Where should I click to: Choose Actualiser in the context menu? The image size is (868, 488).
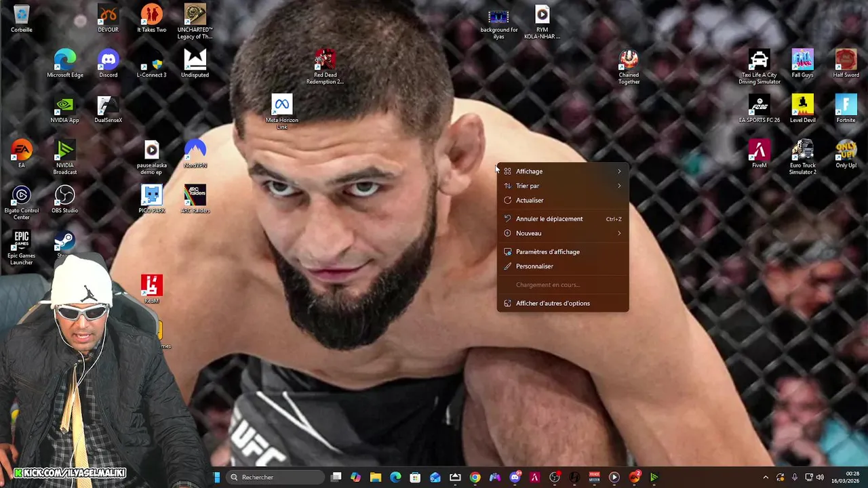563,201
